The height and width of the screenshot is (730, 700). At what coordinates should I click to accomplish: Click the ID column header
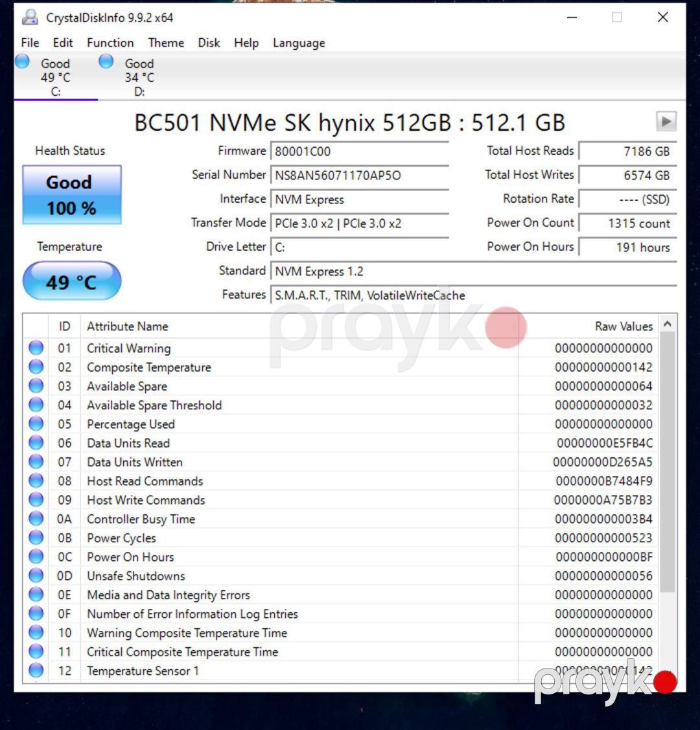[64, 326]
